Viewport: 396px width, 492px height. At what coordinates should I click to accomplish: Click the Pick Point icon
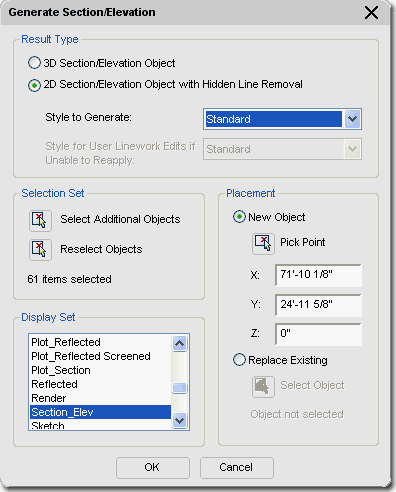pos(263,244)
